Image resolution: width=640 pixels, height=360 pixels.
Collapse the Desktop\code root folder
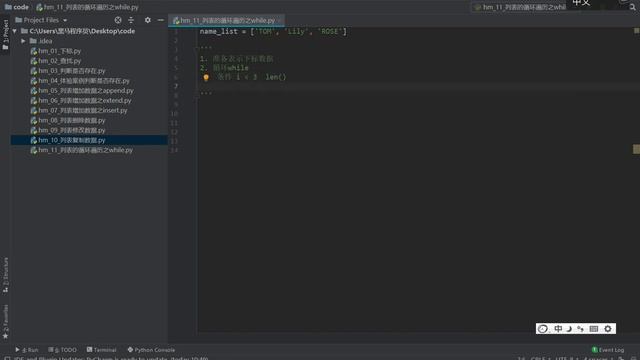(x=15, y=31)
